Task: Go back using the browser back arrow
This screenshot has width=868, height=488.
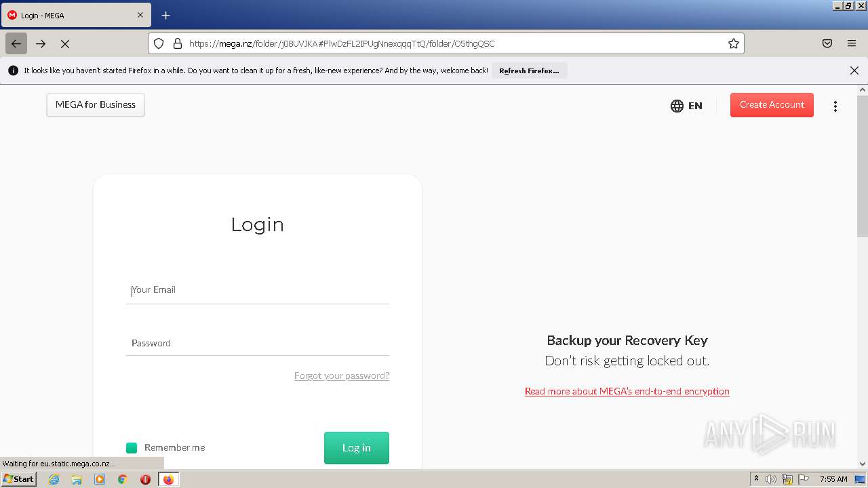Action: pos(16,43)
